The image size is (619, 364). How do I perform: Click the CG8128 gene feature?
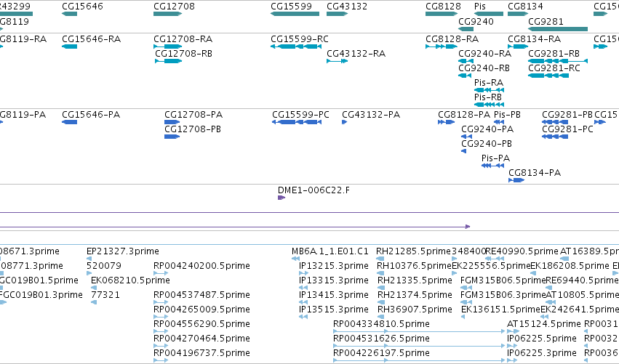click(x=442, y=14)
